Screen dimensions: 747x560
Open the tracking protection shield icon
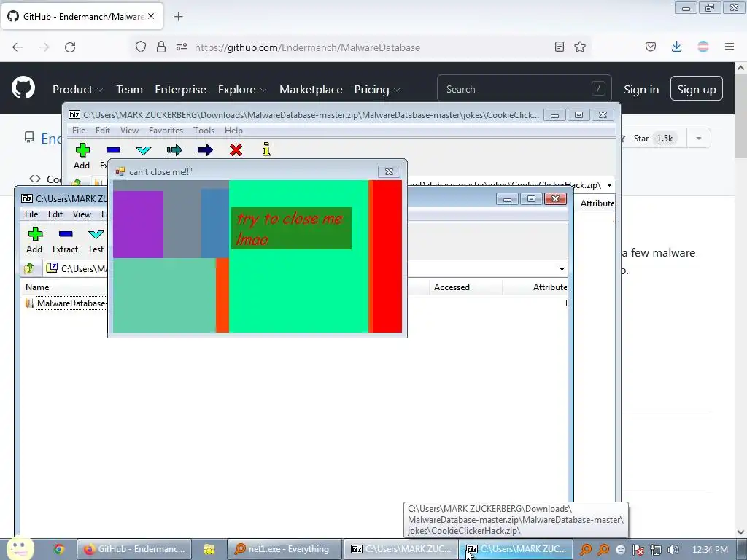pos(141,47)
